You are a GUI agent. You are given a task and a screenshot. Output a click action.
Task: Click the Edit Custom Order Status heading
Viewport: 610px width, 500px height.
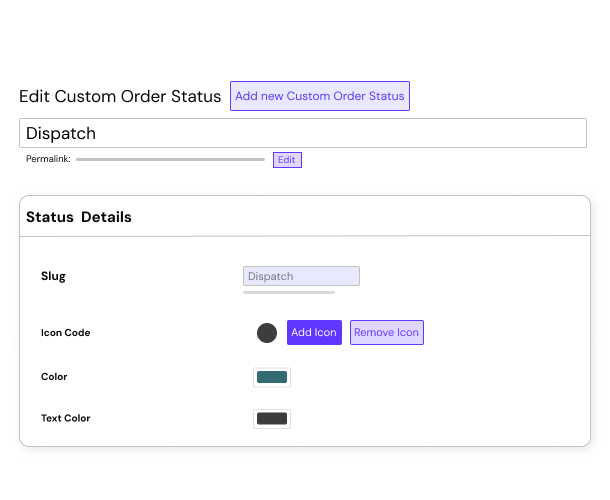click(120, 97)
